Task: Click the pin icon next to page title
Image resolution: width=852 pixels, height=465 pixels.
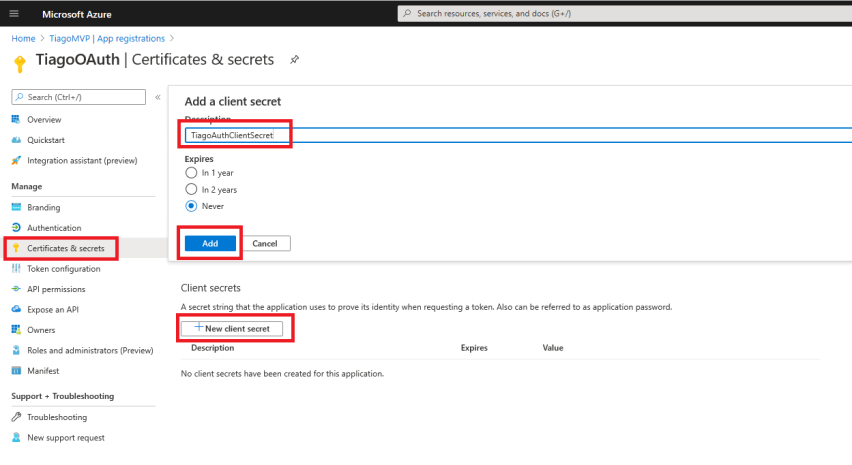Action: point(294,60)
